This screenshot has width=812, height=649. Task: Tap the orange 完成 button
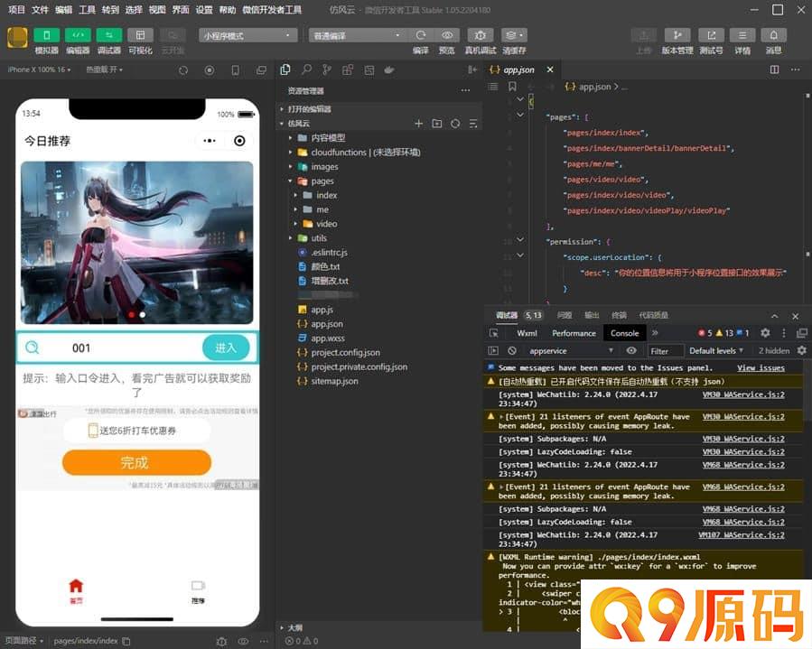coord(136,462)
